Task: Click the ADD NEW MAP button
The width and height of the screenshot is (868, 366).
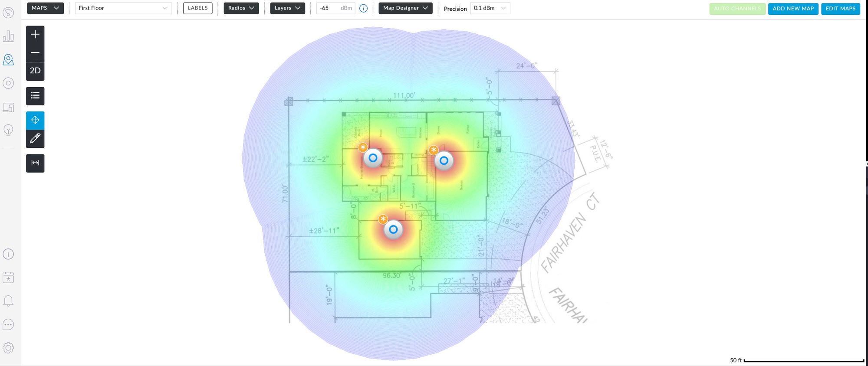Action: click(x=793, y=9)
